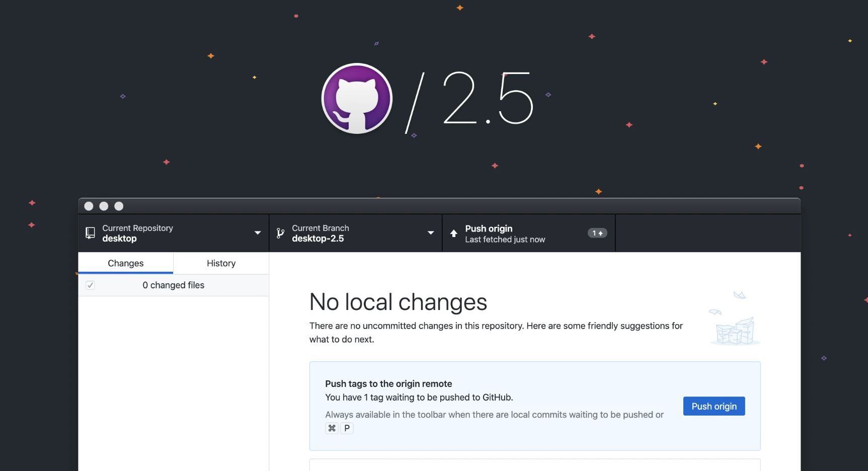Click the Command key shortcut glyph
The height and width of the screenshot is (471, 868).
point(332,428)
